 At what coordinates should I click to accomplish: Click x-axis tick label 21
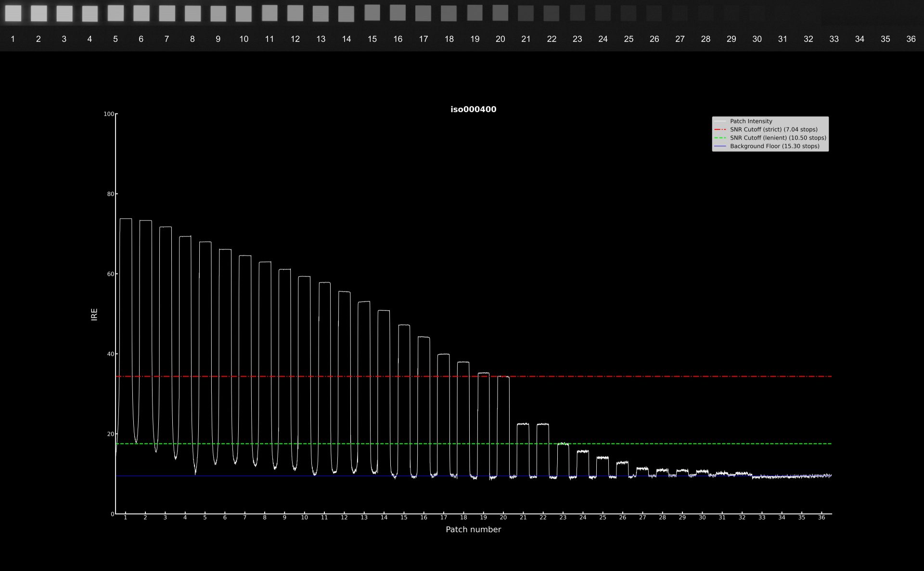(523, 518)
